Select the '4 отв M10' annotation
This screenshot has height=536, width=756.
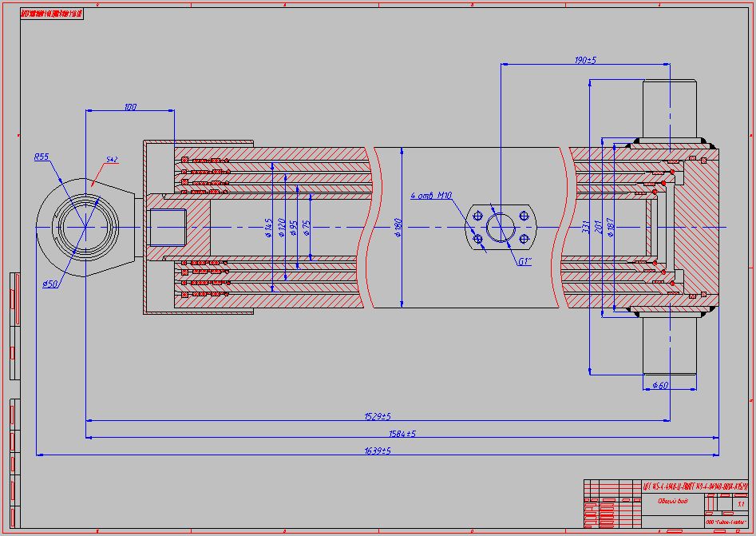coord(431,195)
